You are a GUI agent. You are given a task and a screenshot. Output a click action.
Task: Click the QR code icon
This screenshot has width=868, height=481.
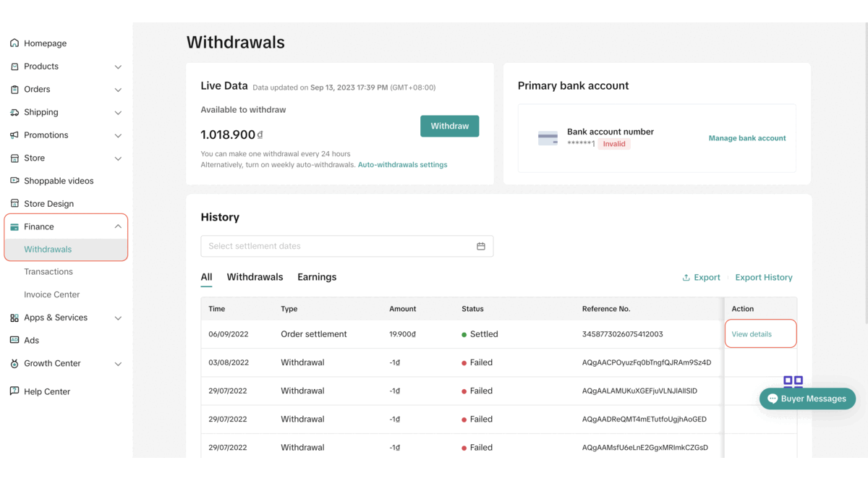[793, 382]
